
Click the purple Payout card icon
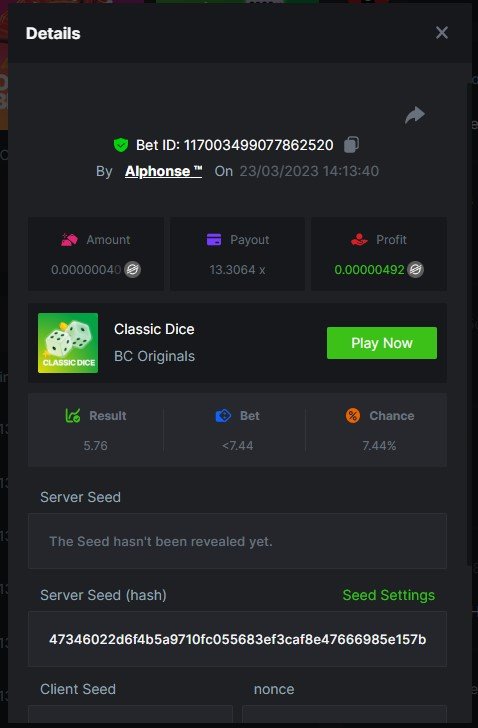point(214,240)
